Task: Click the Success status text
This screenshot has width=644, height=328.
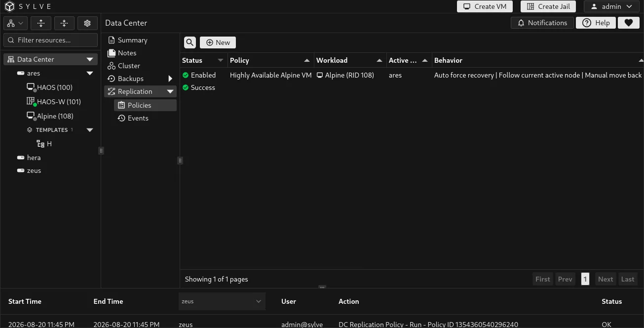Action: [203, 87]
